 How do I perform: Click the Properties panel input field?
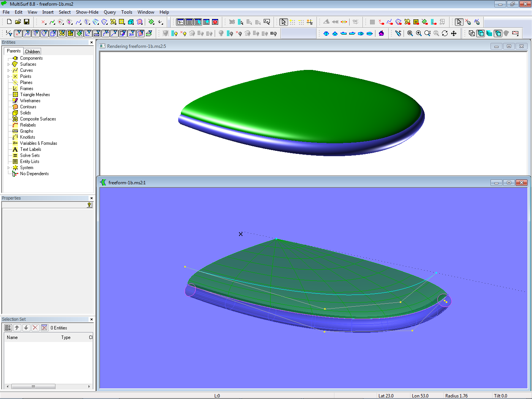point(44,205)
